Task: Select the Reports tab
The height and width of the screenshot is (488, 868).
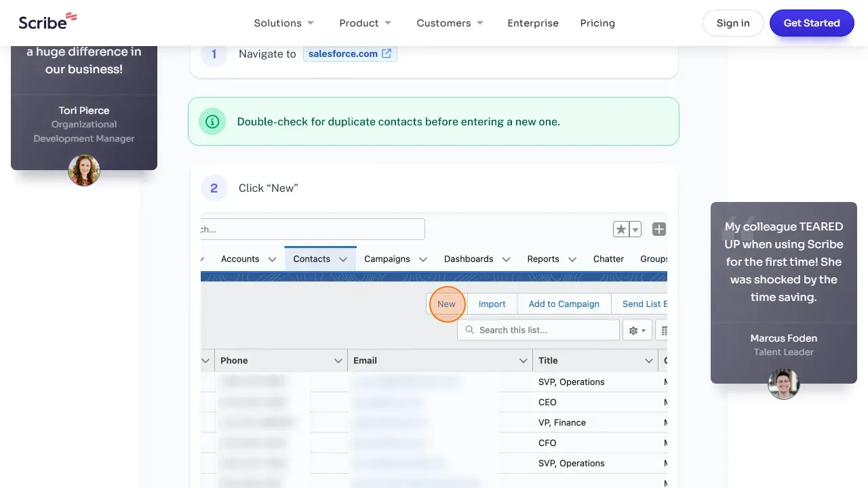Action: click(x=543, y=259)
